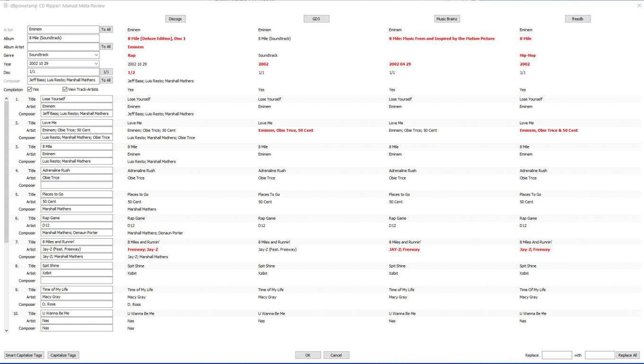
Task: Edit track 7 artist 'Jay-Z (Feat. Freeway)' field
Action: [x=77, y=249]
